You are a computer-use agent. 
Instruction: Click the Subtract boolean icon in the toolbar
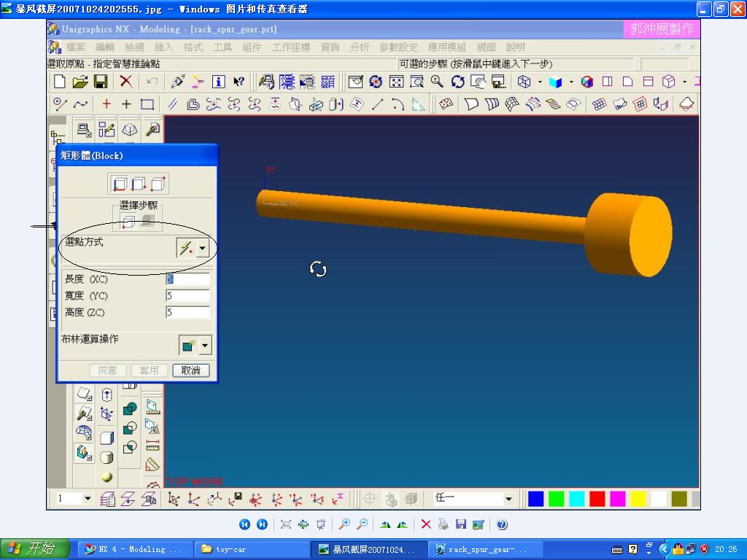pos(130,428)
